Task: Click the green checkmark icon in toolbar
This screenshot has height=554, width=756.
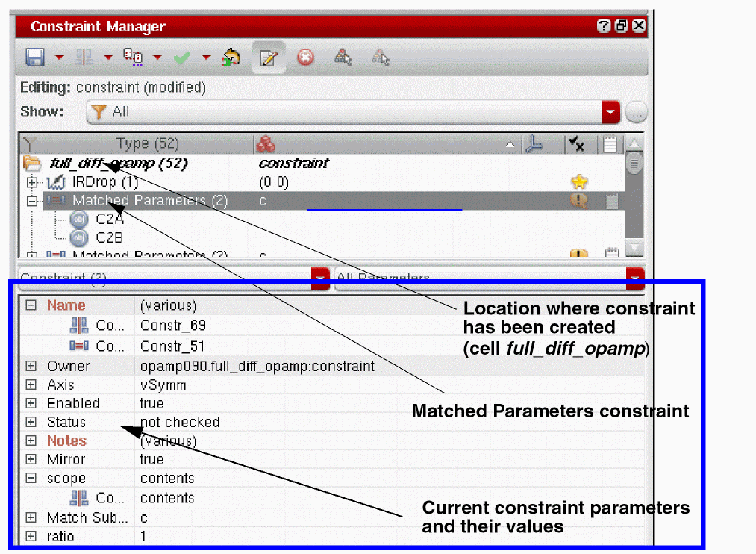Action: pyautogui.click(x=181, y=57)
